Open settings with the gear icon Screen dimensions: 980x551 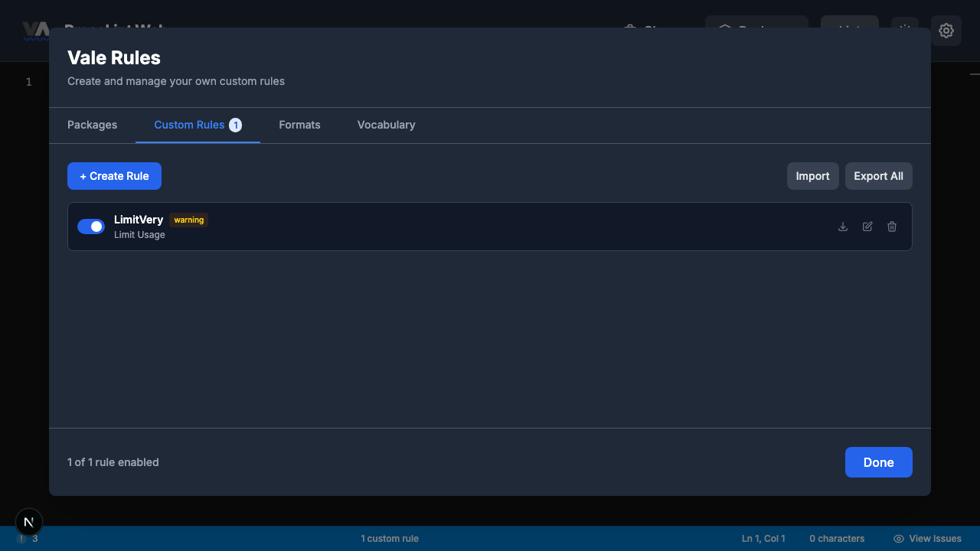(x=946, y=31)
